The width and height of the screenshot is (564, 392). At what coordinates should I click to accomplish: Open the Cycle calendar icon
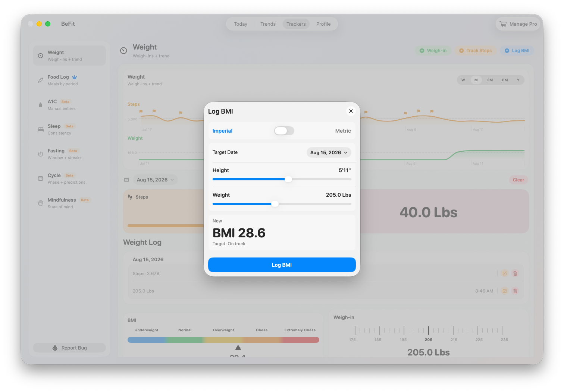coord(41,178)
